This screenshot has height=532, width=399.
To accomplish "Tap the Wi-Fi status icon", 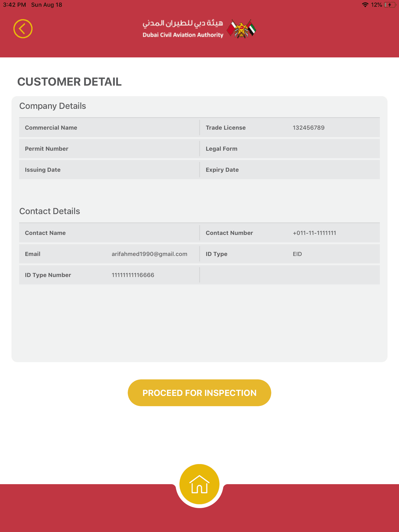I will coord(365,5).
